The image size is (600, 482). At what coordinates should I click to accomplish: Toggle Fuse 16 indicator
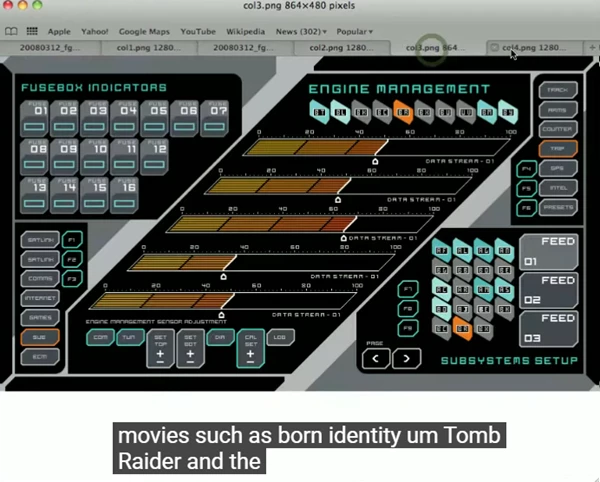click(124, 195)
